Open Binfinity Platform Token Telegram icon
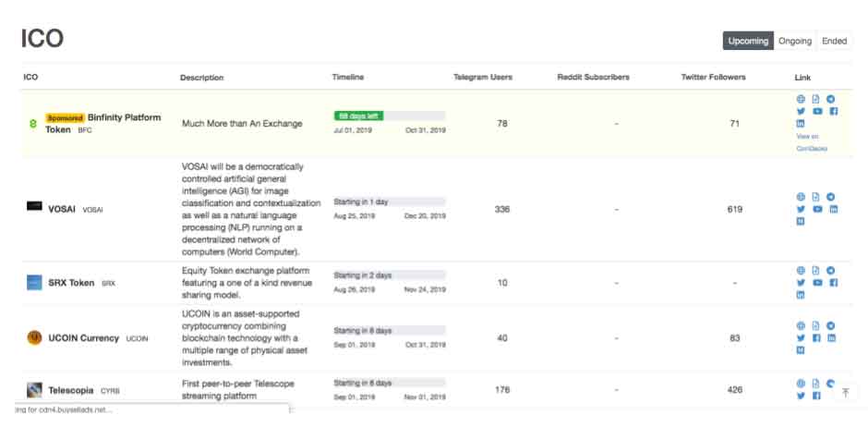Image resolution: width=868 pixels, height=427 pixels. click(830, 99)
